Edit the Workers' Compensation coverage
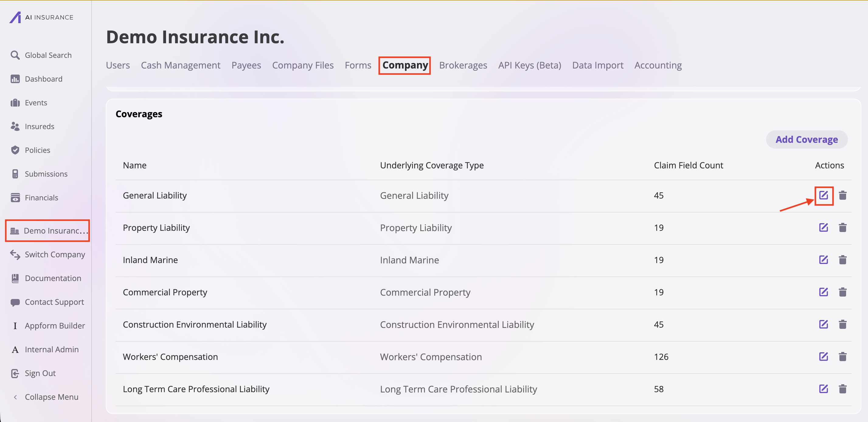 [x=823, y=357]
